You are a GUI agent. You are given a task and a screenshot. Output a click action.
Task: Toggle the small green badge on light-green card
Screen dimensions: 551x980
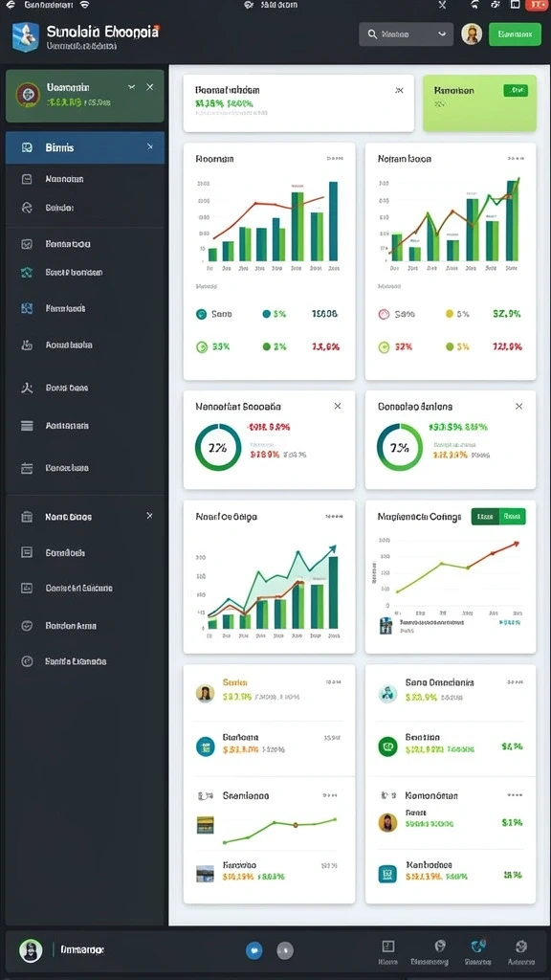tap(516, 91)
